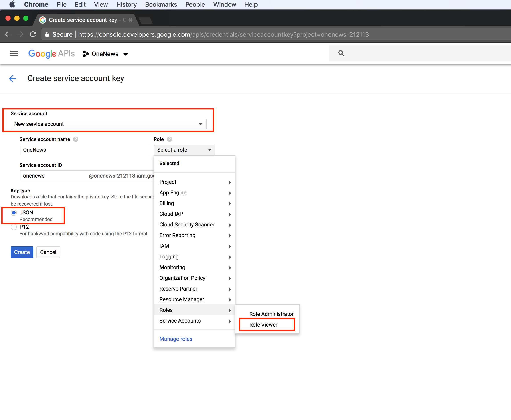This screenshot has width=511, height=420.
Task: Click the Cancel button
Action: point(48,252)
